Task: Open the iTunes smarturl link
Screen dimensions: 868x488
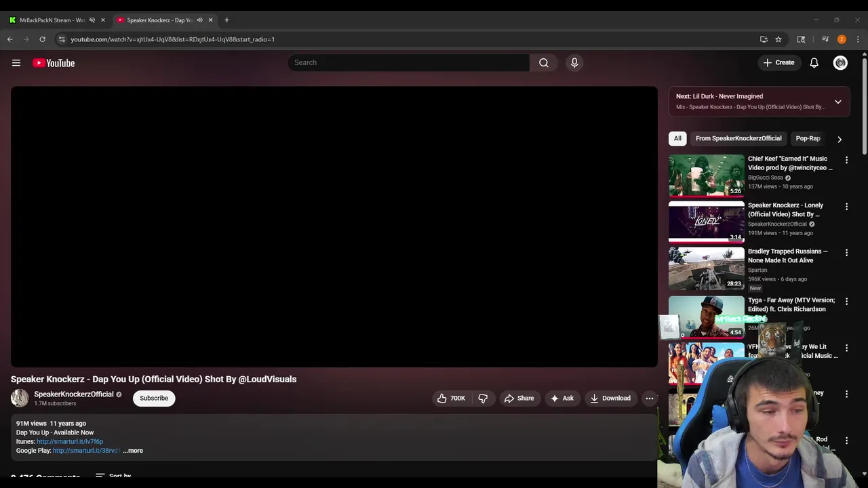Action: tap(70, 441)
